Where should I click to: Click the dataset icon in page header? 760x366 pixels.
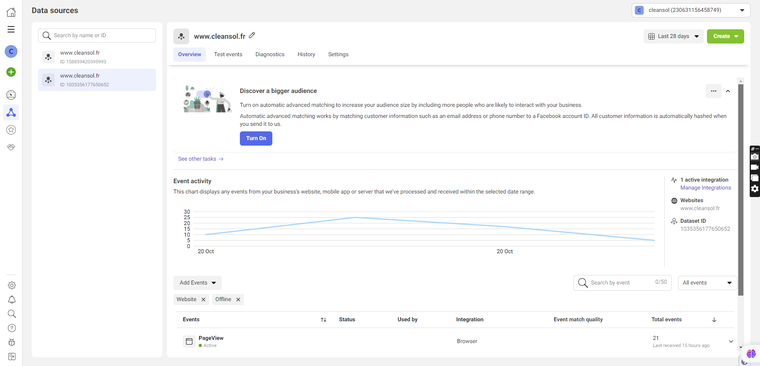point(181,36)
